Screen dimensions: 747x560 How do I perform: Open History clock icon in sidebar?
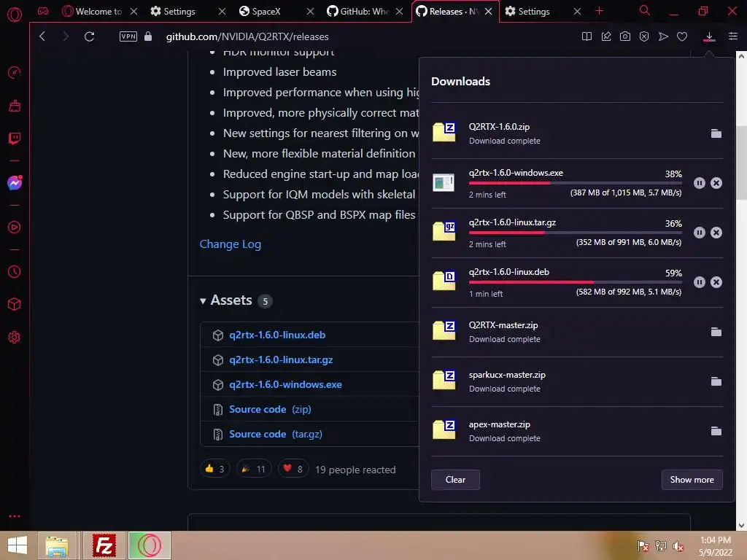(x=15, y=271)
